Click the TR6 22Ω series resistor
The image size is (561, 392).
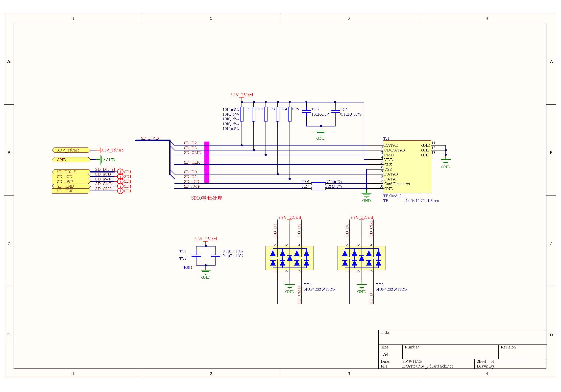click(x=318, y=184)
